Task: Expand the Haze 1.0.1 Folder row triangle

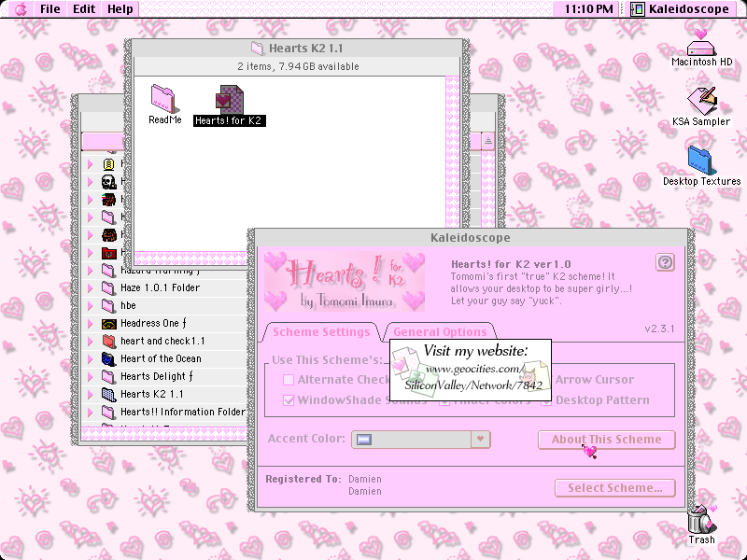Action: click(90, 287)
